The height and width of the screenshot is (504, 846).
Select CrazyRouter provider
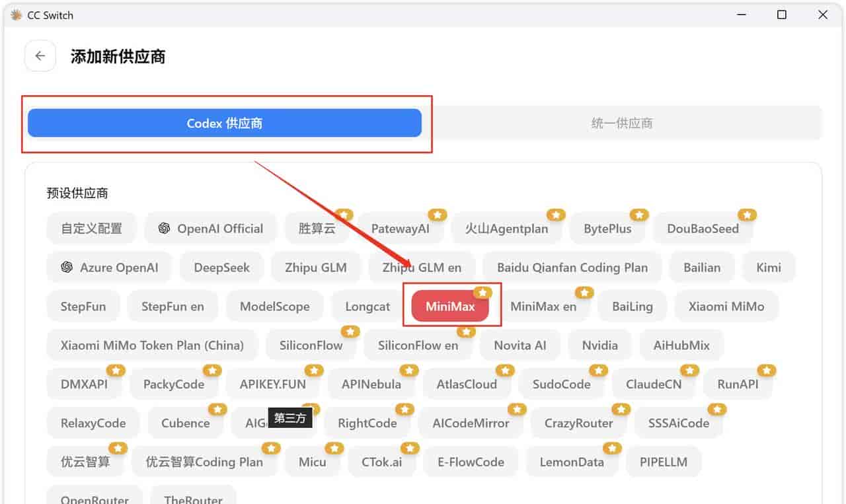[x=579, y=423]
